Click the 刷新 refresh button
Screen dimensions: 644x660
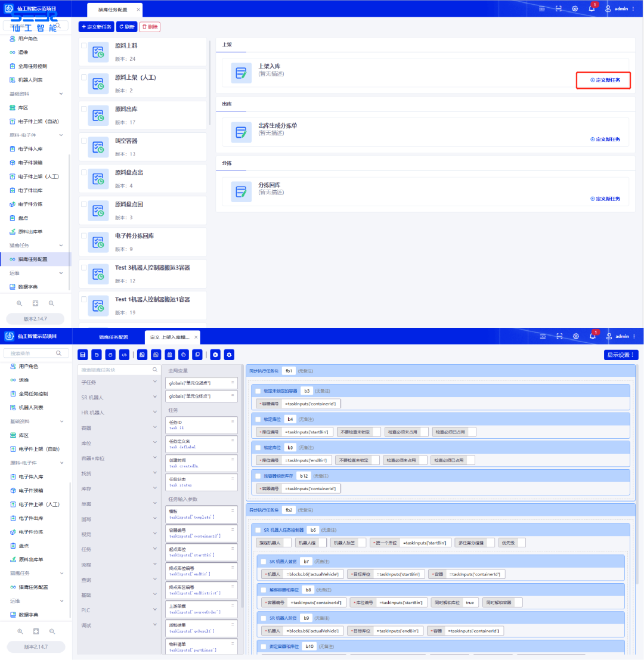[127, 27]
